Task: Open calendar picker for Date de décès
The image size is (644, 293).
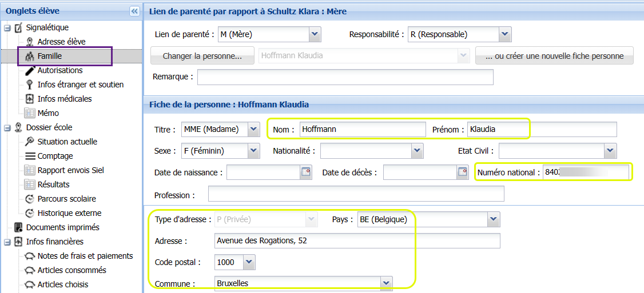Action: tap(462, 172)
